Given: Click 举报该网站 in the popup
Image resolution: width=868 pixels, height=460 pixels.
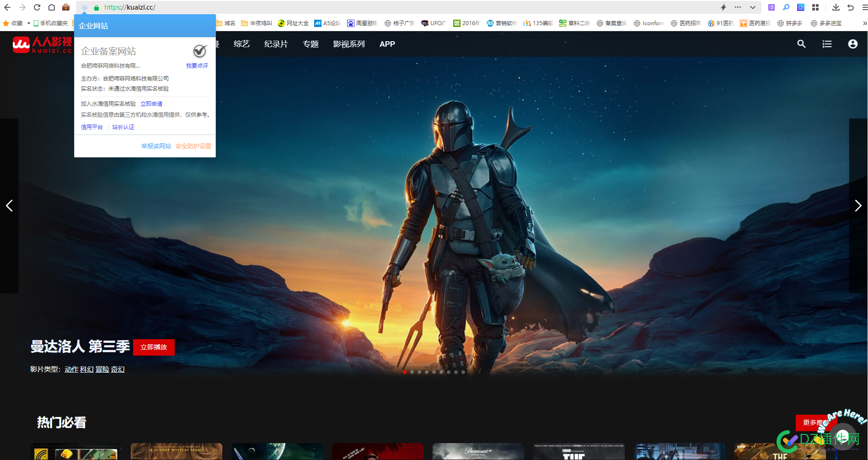Looking at the screenshot, I should click(156, 146).
